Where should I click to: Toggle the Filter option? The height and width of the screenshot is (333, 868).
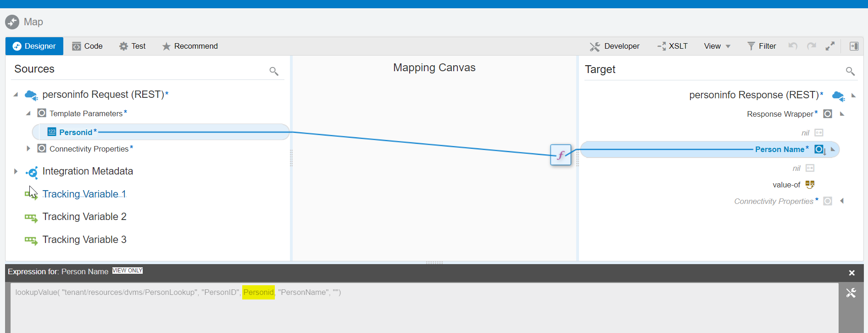coord(762,46)
